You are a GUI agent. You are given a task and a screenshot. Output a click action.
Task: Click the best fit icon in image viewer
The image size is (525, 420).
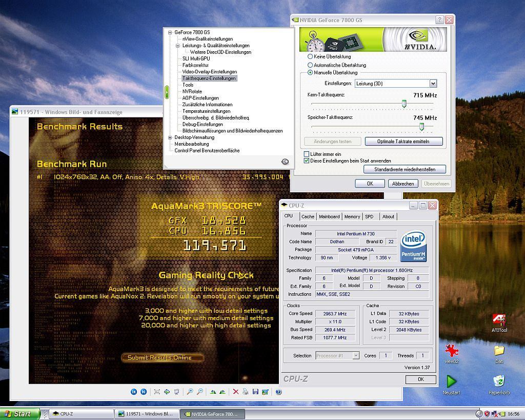(157, 391)
